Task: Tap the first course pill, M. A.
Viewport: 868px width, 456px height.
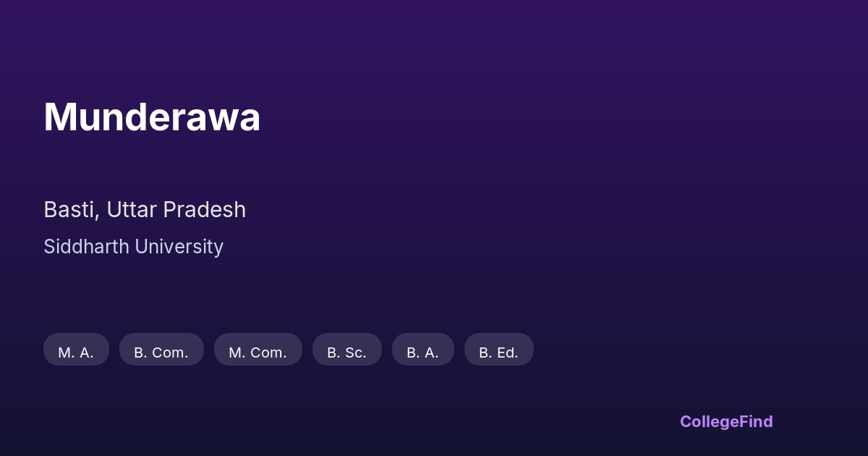Action: [x=76, y=350]
